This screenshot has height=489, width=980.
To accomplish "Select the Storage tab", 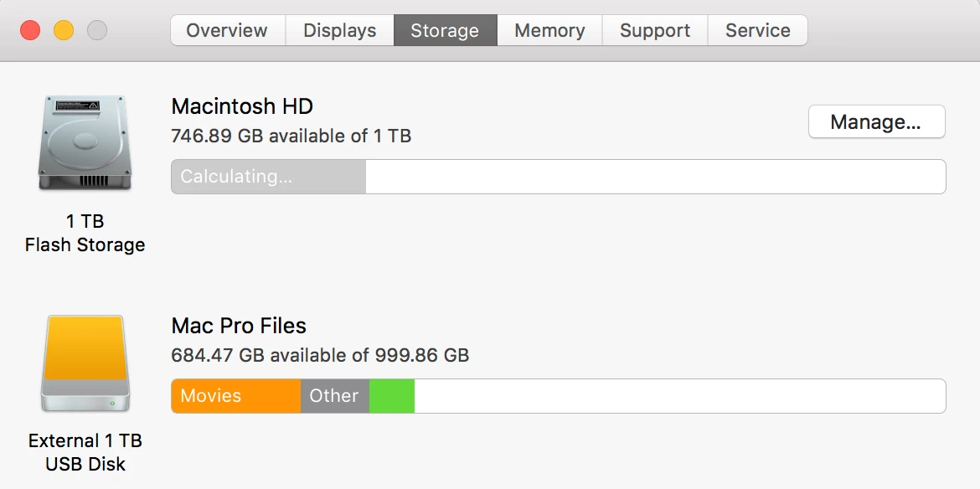I will pos(445,31).
